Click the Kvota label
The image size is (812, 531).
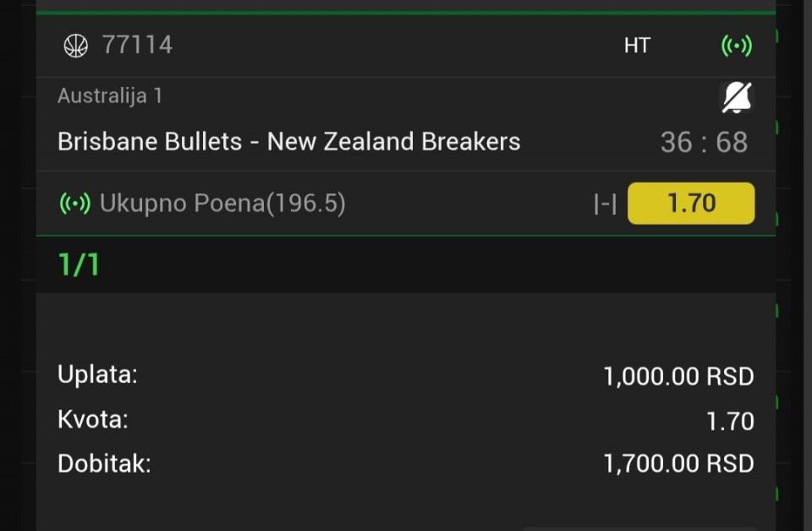(x=93, y=419)
